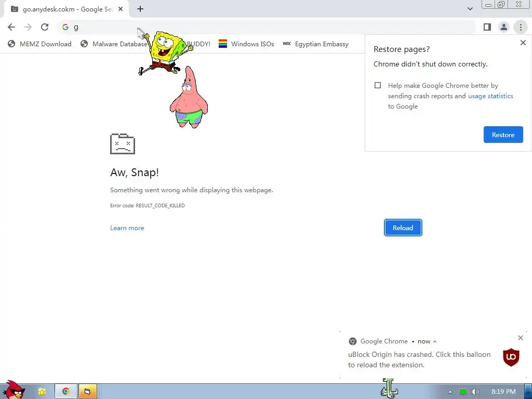Open the Egyptian Embassy bookmark
Image resolution: width=532 pixels, height=399 pixels.
315,44
